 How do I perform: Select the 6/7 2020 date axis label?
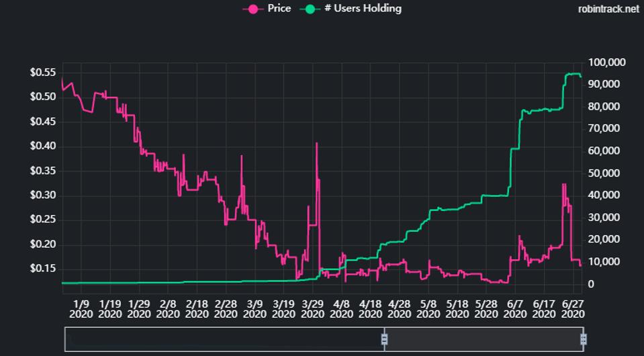(x=514, y=308)
